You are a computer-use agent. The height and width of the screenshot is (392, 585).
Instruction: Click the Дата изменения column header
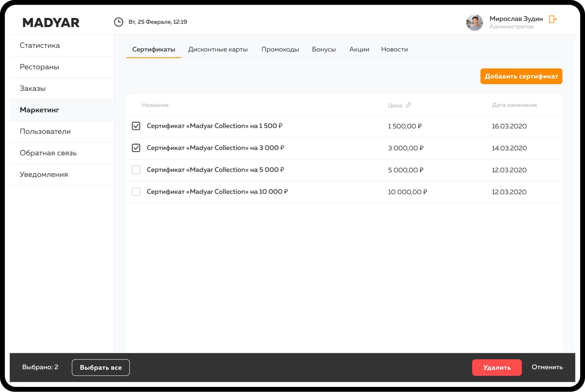tap(514, 105)
